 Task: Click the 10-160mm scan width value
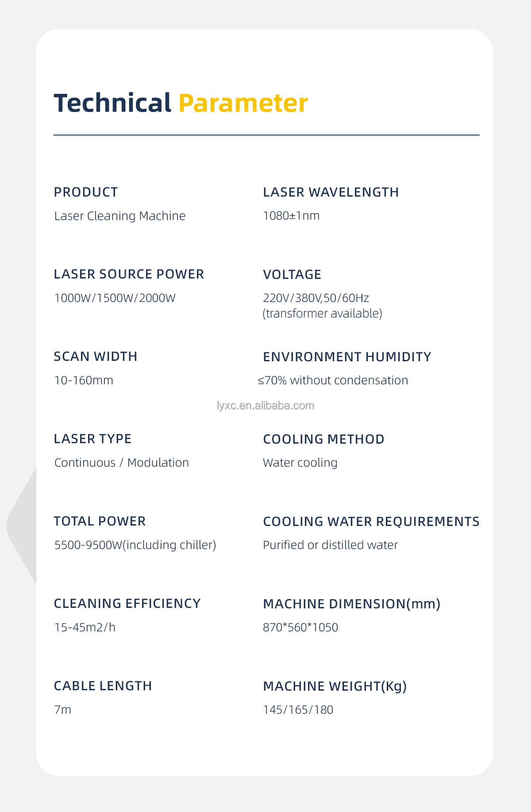pyautogui.click(x=84, y=380)
